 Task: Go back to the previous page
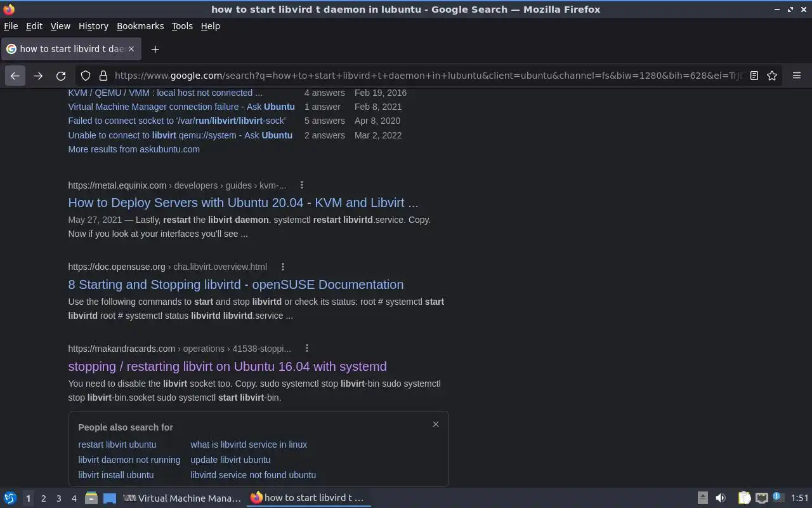point(15,76)
